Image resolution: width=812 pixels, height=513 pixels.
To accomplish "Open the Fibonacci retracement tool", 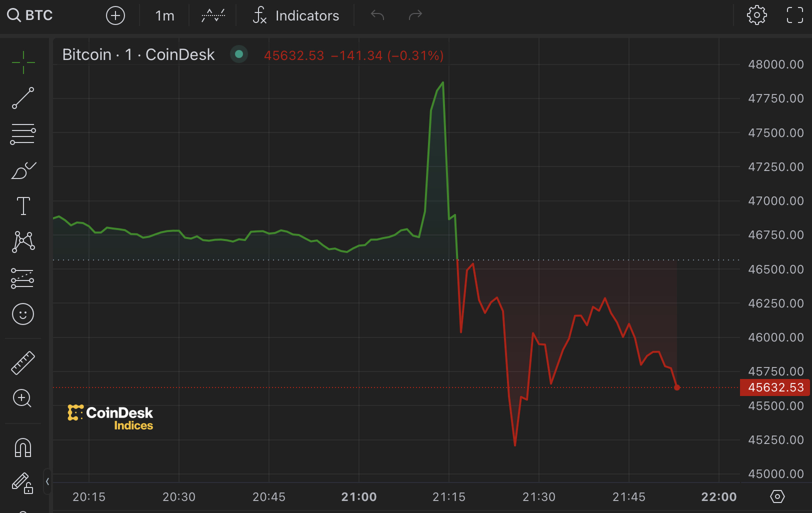I will pyautogui.click(x=23, y=134).
